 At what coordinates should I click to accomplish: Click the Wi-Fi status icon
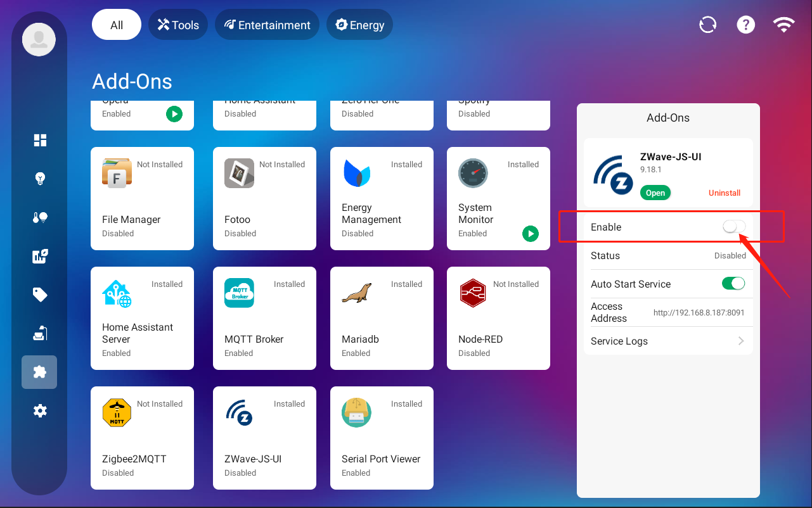[x=783, y=25]
